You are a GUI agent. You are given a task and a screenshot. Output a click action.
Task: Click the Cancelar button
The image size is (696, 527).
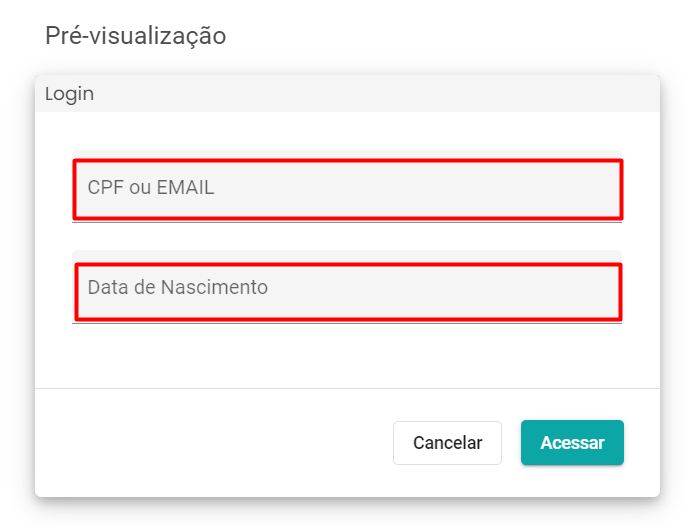[447, 443]
